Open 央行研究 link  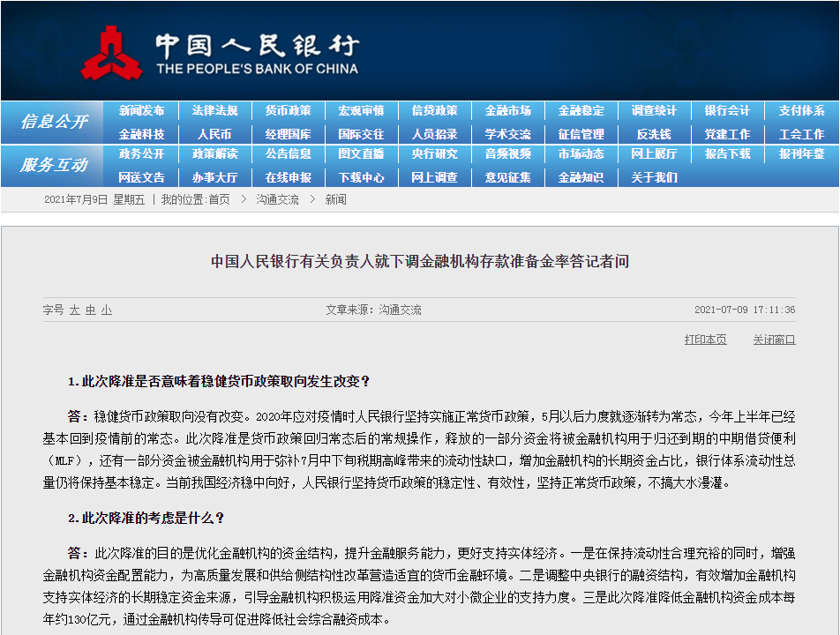tap(434, 154)
